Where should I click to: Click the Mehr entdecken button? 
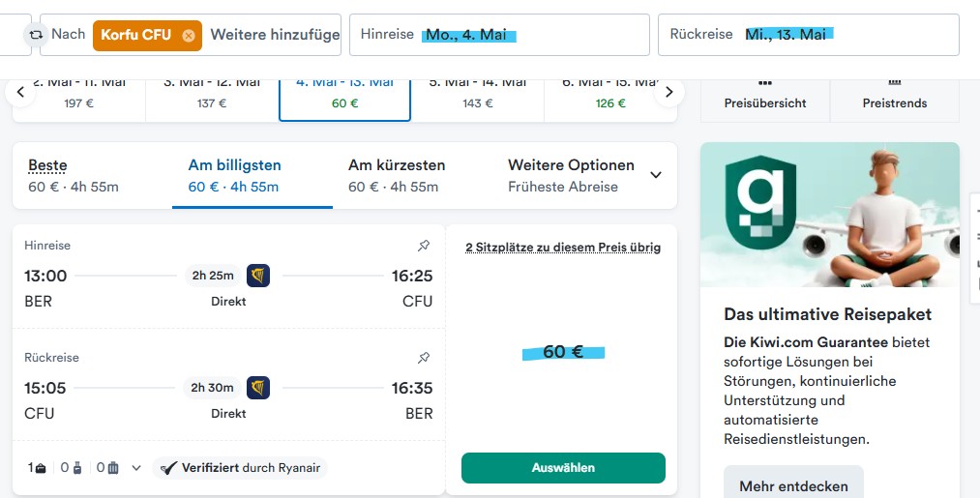click(x=793, y=485)
